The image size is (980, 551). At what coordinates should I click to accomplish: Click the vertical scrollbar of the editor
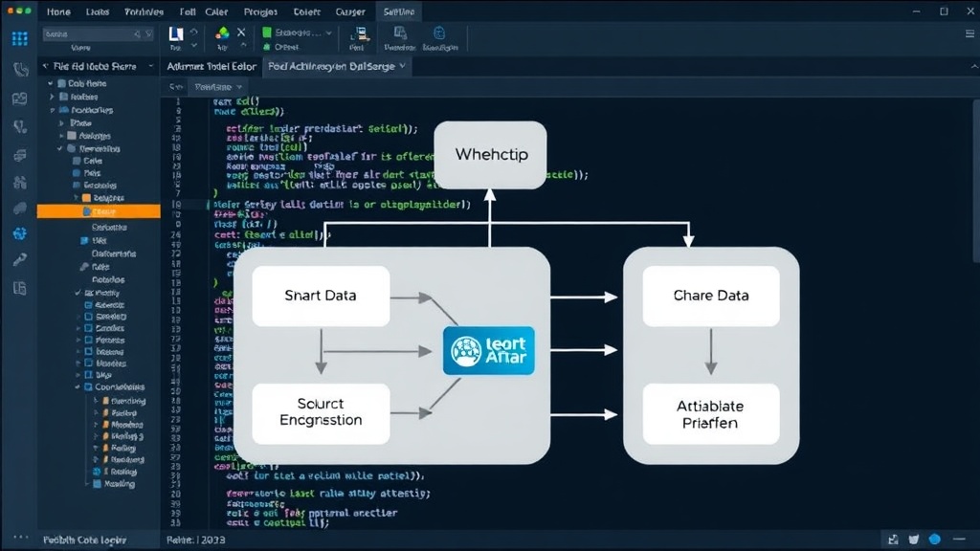coord(975,181)
